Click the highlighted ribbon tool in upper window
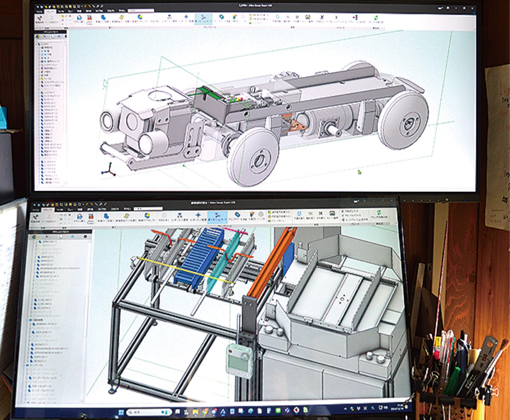Screen dimensions: 510x420 point(203,19)
